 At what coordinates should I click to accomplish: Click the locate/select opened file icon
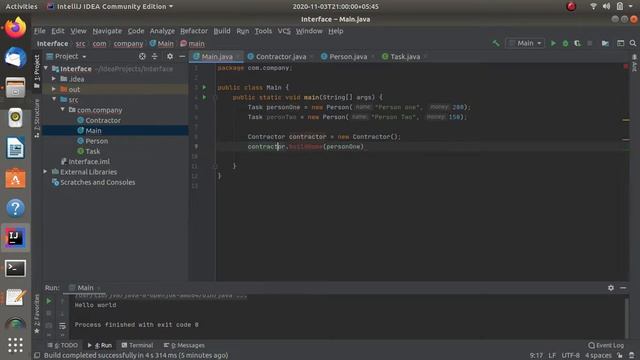point(142,56)
